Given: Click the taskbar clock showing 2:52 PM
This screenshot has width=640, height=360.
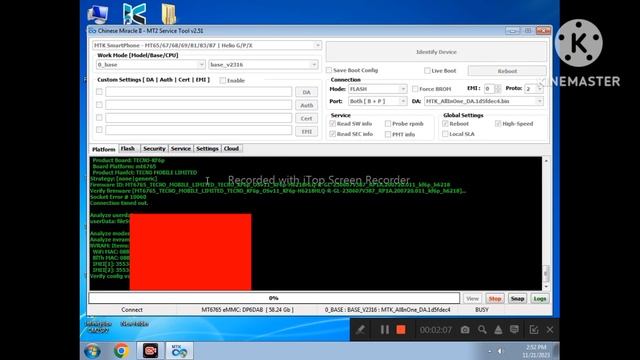Looking at the screenshot, I should point(536,351).
